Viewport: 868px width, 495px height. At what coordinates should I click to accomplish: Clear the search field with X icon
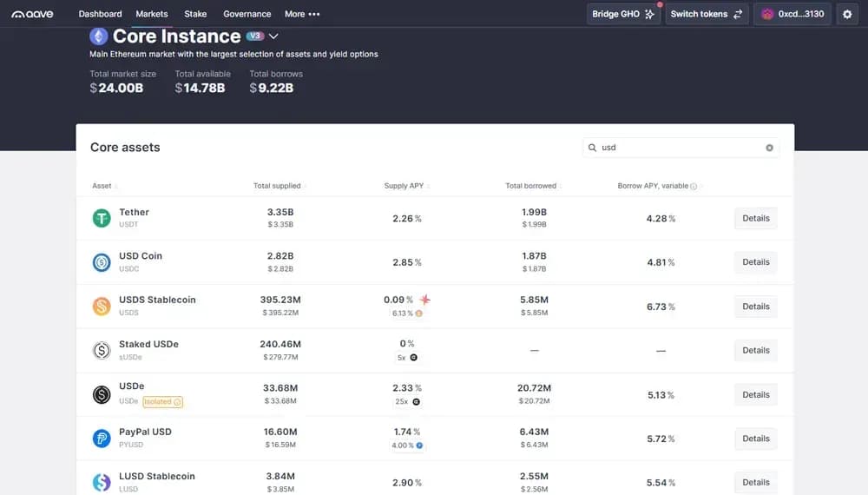pyautogui.click(x=769, y=148)
